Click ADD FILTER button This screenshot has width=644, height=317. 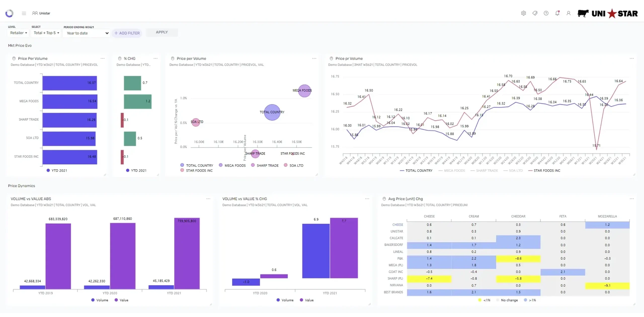[x=127, y=33]
